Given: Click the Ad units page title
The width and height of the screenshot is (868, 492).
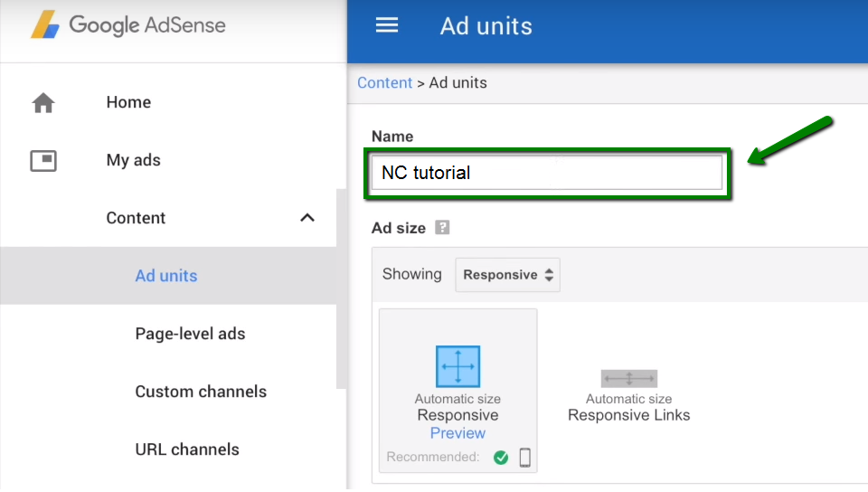Looking at the screenshot, I should [x=486, y=26].
